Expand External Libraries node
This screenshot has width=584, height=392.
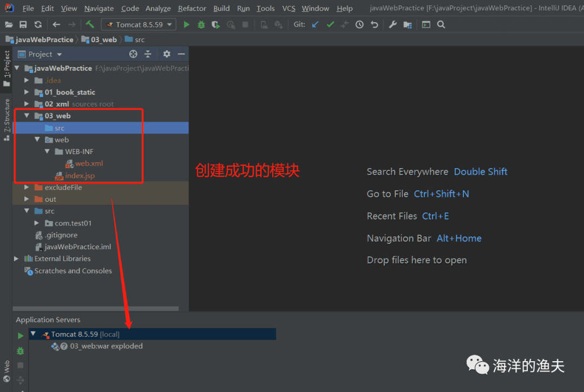16,258
